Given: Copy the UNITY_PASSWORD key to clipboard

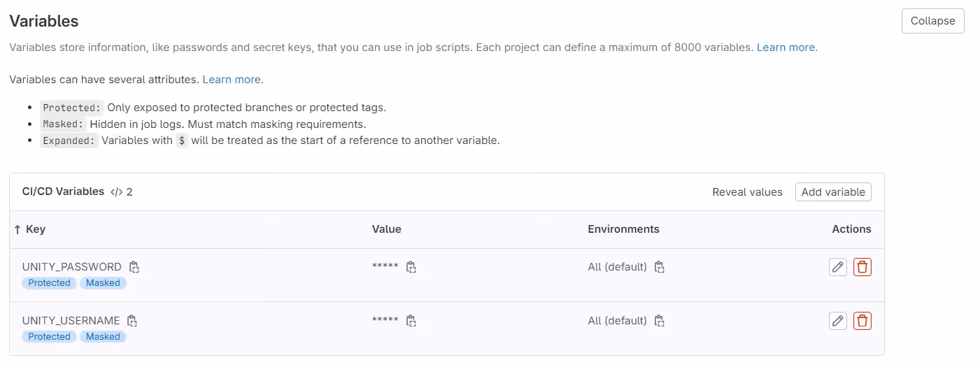Looking at the screenshot, I should pos(134,267).
